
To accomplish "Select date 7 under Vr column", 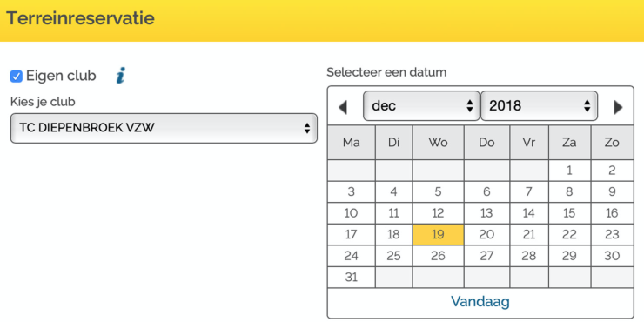I will pyautogui.click(x=529, y=191).
